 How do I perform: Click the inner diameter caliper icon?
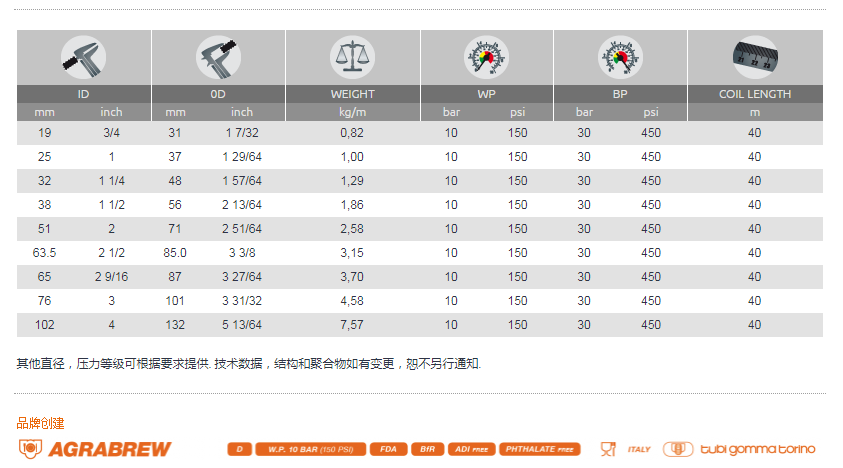point(84,57)
